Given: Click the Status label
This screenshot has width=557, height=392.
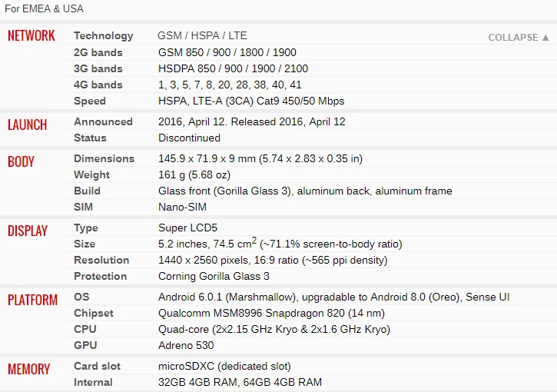Looking at the screenshot, I should pyautogui.click(x=90, y=138).
